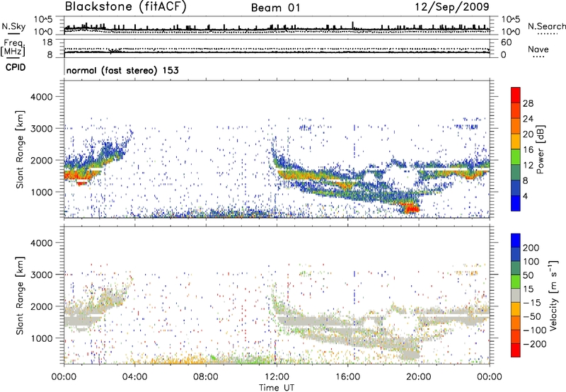The width and height of the screenshot is (566, 392).
Task: Click the 'N.Search' legend label
Action: pyautogui.click(x=547, y=26)
